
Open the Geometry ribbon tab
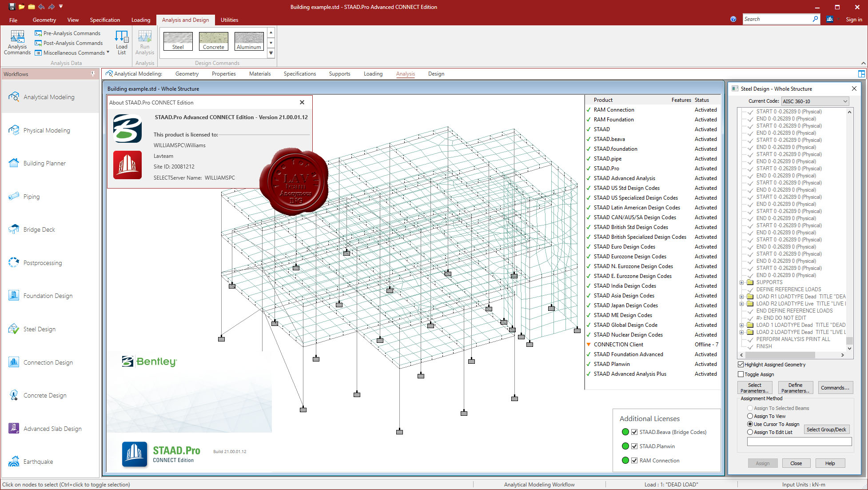[44, 20]
